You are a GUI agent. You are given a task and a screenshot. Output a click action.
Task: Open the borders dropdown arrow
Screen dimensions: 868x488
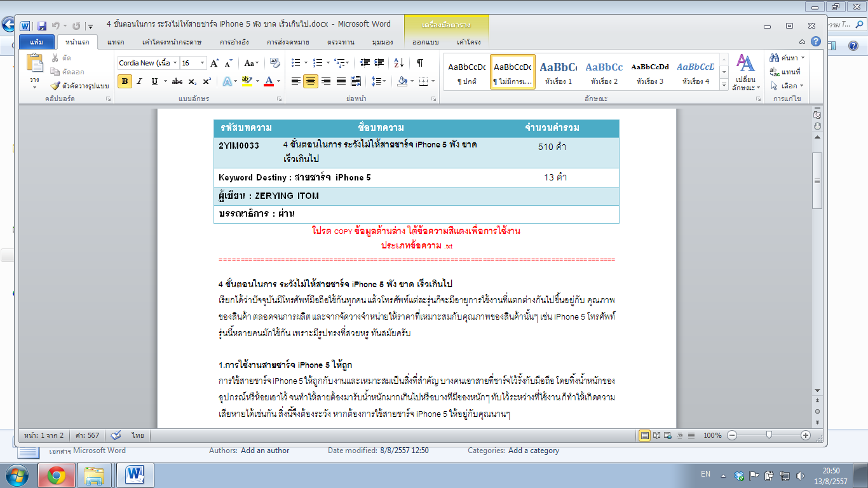click(433, 81)
